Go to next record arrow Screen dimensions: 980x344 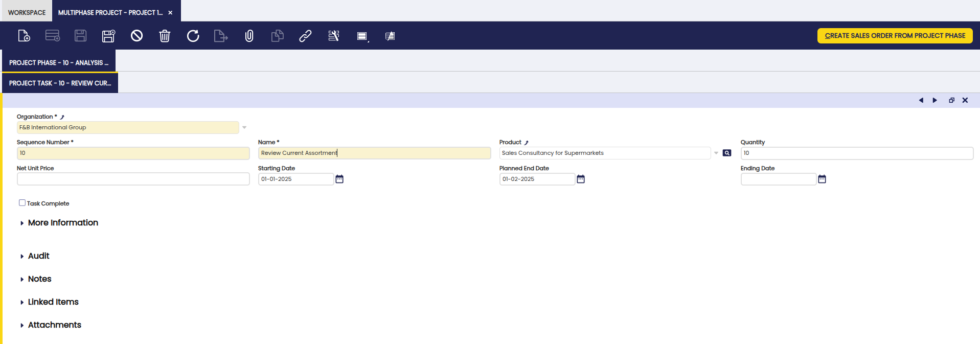(935, 100)
